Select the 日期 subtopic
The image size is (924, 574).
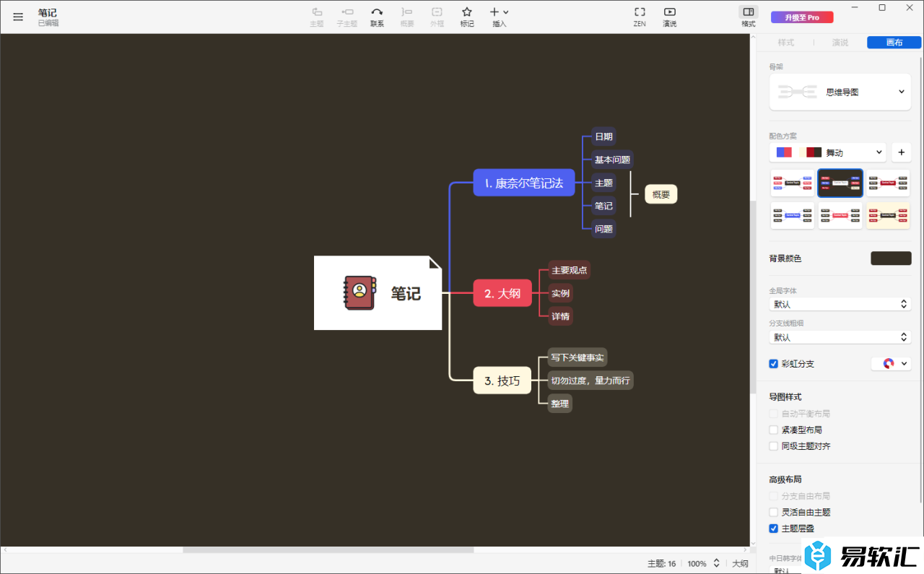(x=603, y=136)
